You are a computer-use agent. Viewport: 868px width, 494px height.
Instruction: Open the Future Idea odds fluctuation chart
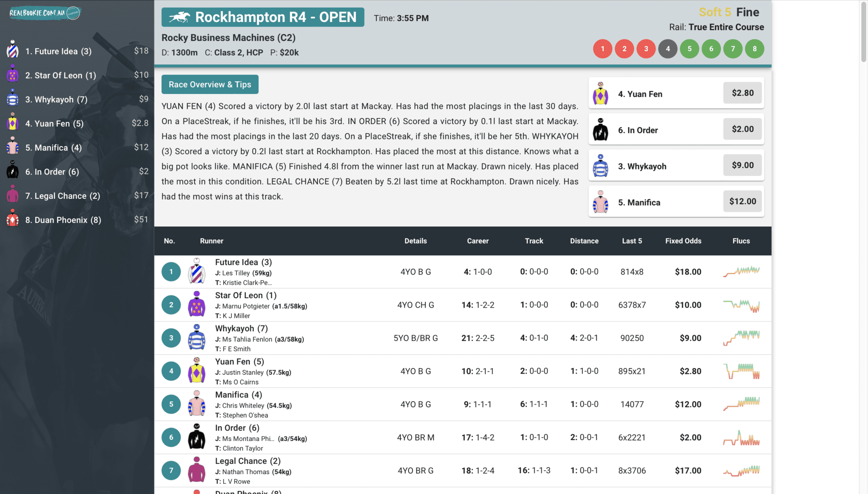[741, 272]
